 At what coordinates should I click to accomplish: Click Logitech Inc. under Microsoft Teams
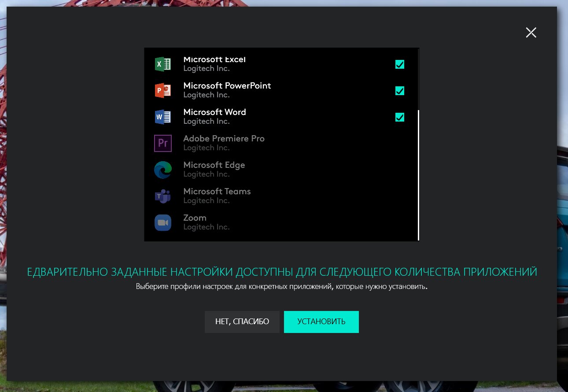207,201
